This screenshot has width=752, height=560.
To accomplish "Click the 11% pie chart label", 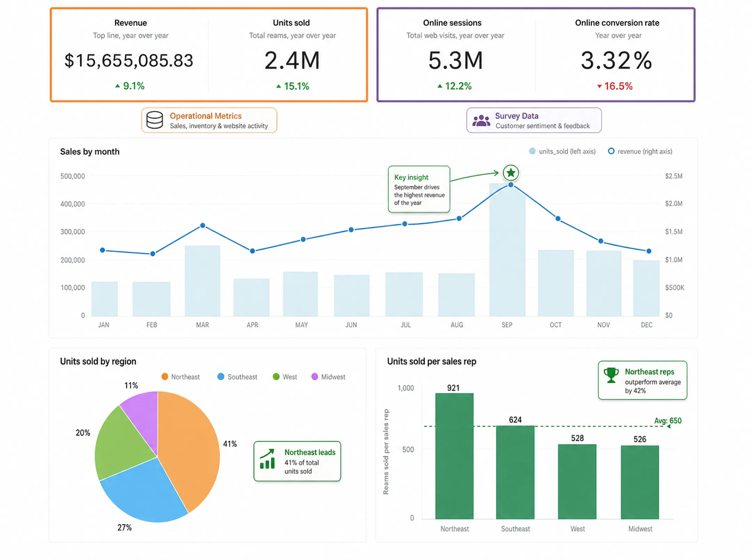I will [131, 385].
